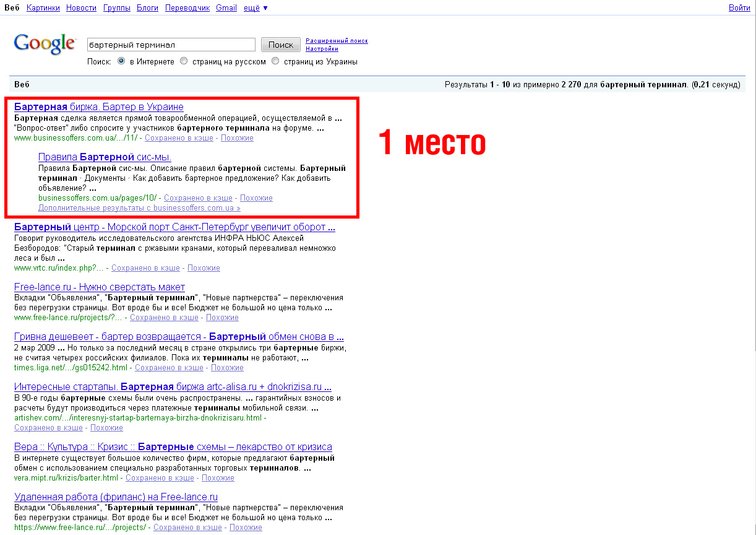Open the Переводчик service
This screenshot has width=756, height=535.
pyautogui.click(x=187, y=7)
